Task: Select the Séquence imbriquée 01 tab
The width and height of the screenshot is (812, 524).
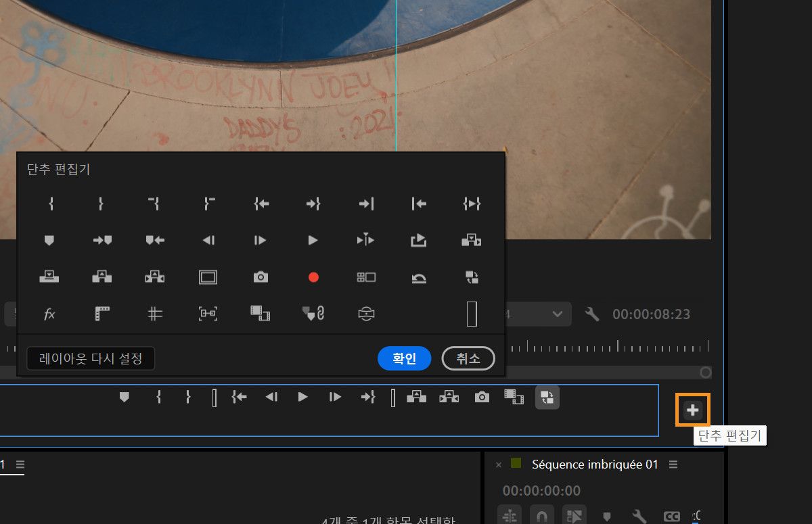Action: 595,465
